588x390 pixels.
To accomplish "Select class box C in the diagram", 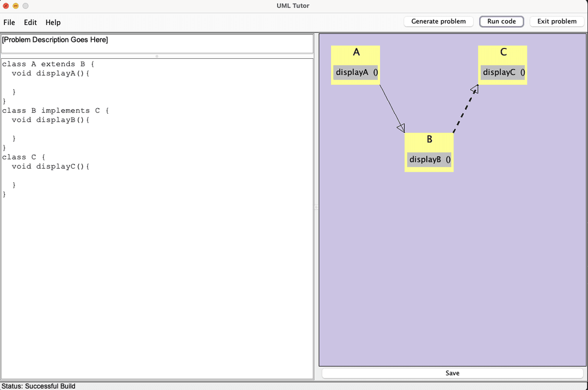I will [x=502, y=52].
